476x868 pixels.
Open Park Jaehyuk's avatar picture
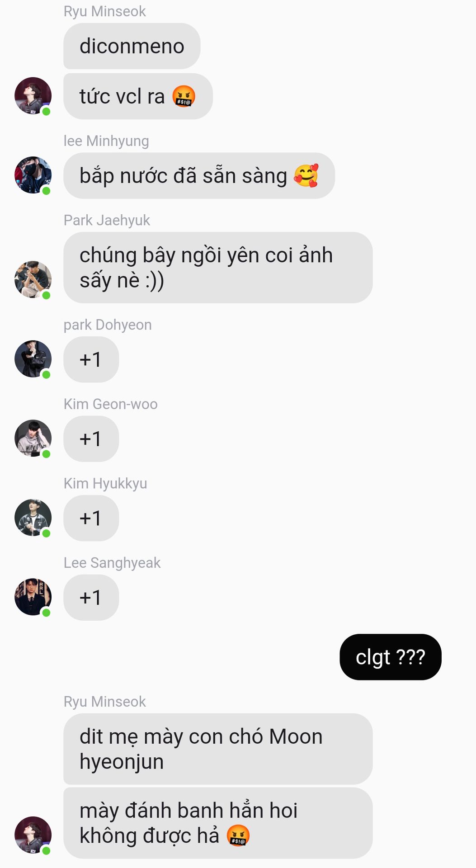[33, 279]
